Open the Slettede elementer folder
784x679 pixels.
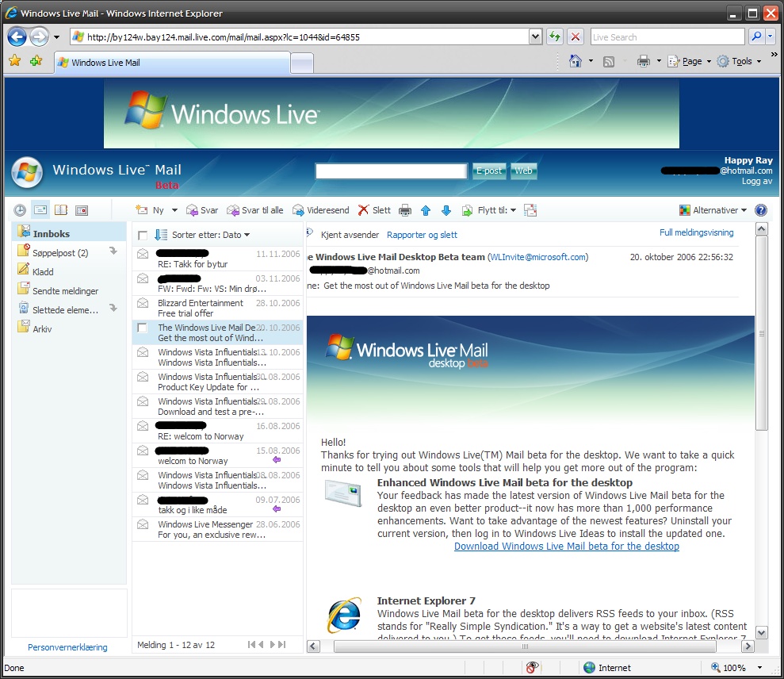pos(58,309)
